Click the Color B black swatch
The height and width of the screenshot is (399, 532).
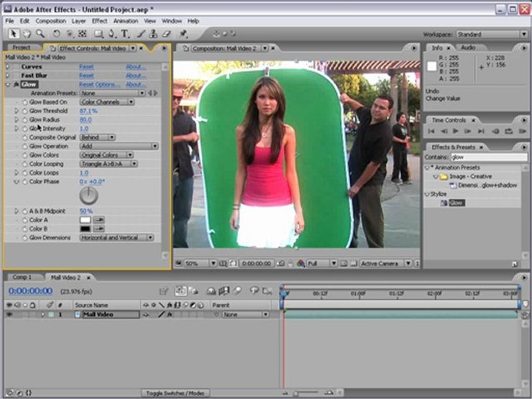click(x=85, y=229)
